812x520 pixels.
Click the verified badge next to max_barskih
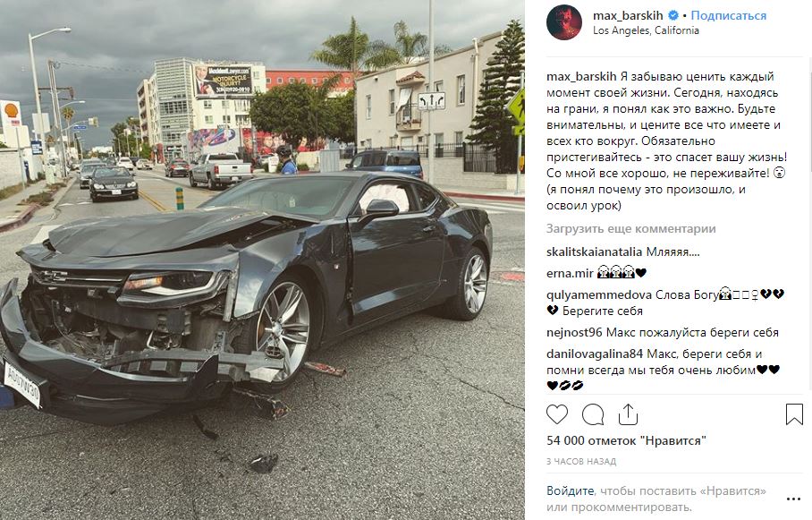click(673, 15)
